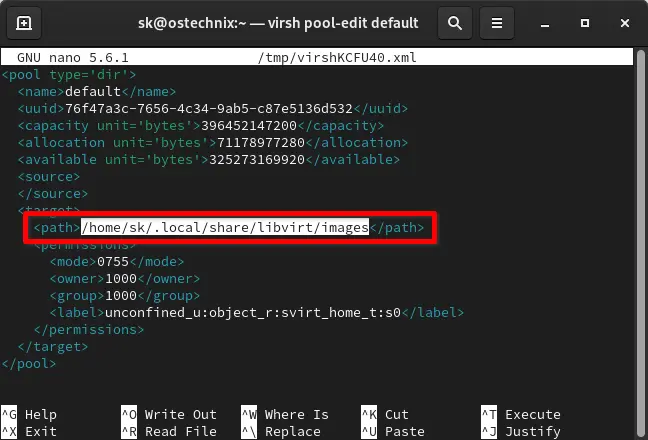Click the mode value 0755

tap(113, 262)
